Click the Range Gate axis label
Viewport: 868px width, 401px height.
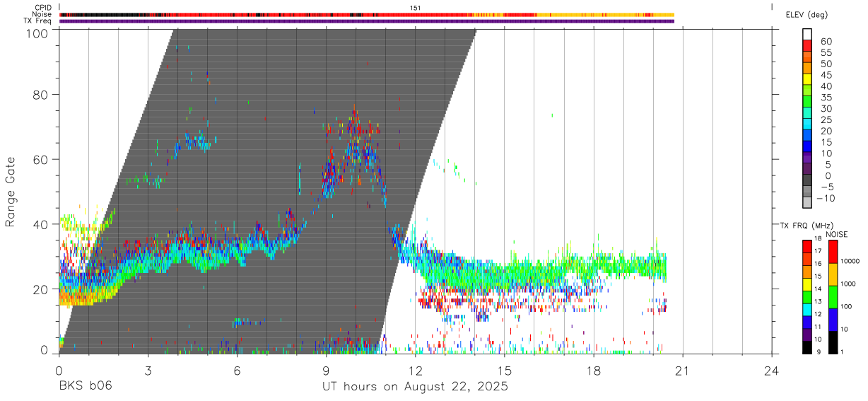(11, 192)
